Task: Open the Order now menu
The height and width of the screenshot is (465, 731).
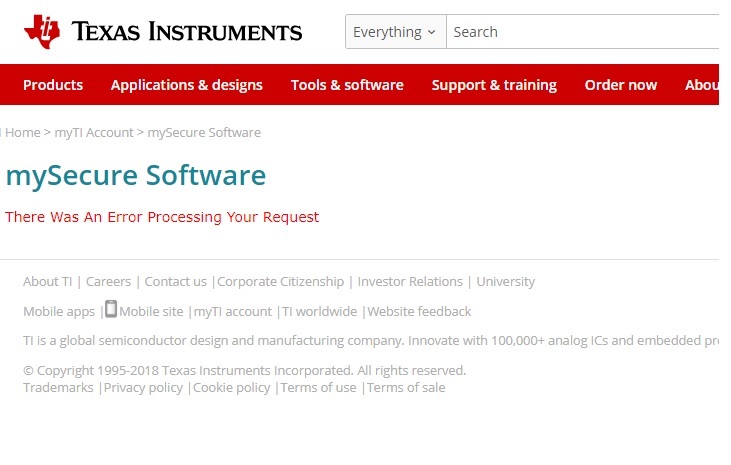Action: point(621,85)
